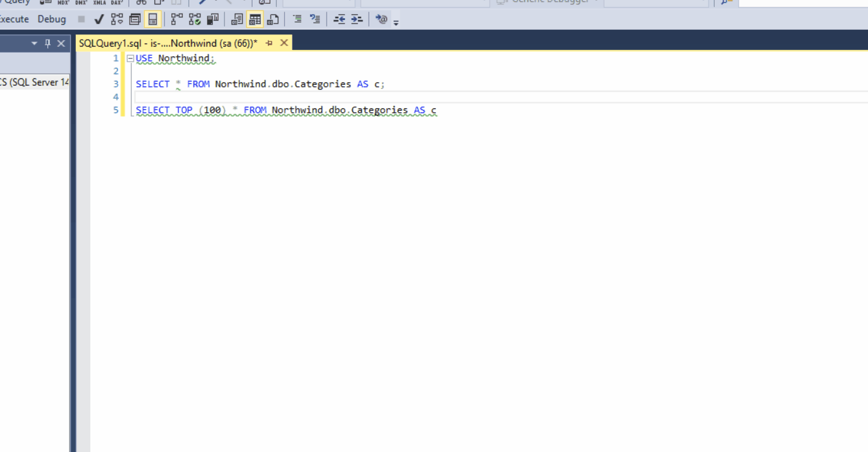
Task: Click the Parse query checkmark icon
Action: pyautogui.click(x=99, y=19)
